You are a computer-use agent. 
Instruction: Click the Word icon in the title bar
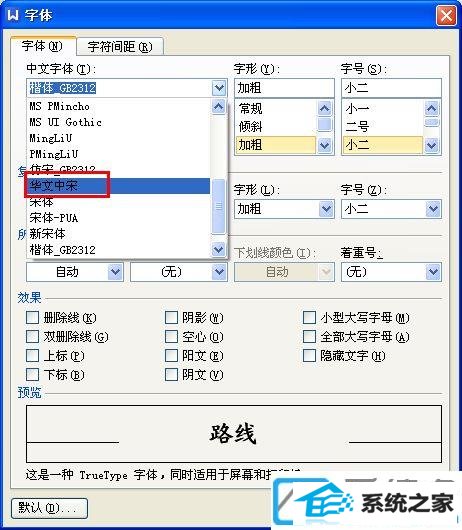click(13, 15)
